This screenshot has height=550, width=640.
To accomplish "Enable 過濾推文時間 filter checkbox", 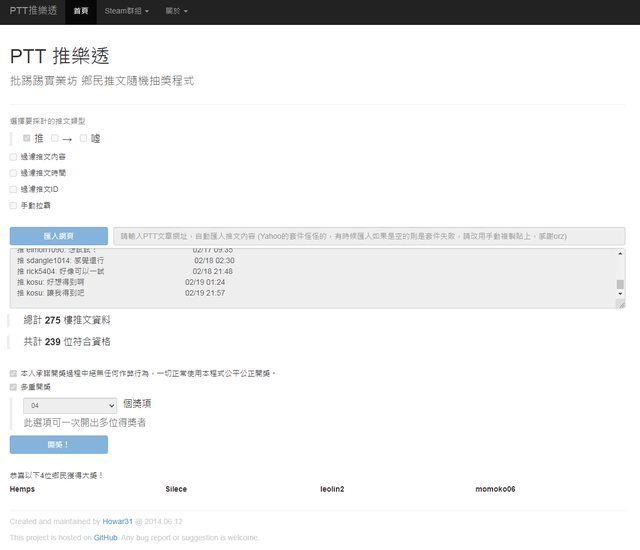I will 13,173.
